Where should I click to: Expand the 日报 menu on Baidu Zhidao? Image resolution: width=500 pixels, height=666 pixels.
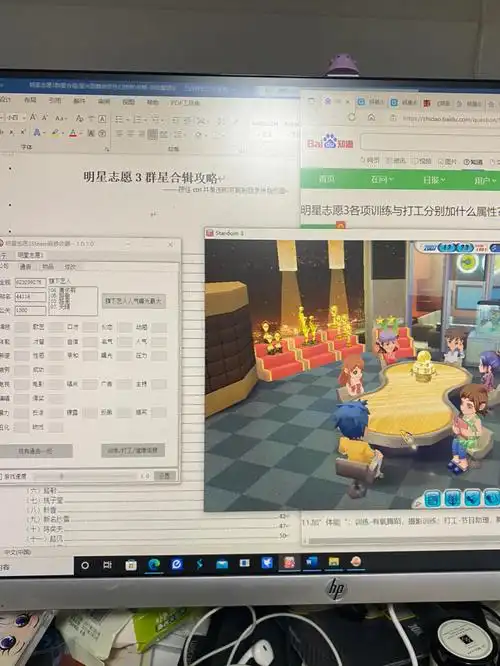point(434,180)
